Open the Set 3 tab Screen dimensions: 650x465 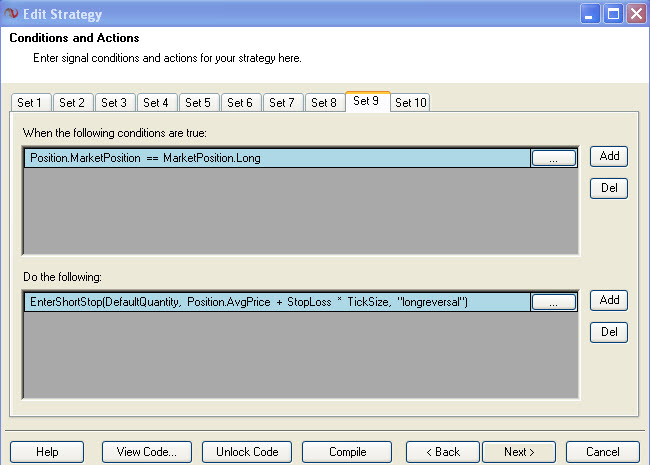click(x=114, y=102)
